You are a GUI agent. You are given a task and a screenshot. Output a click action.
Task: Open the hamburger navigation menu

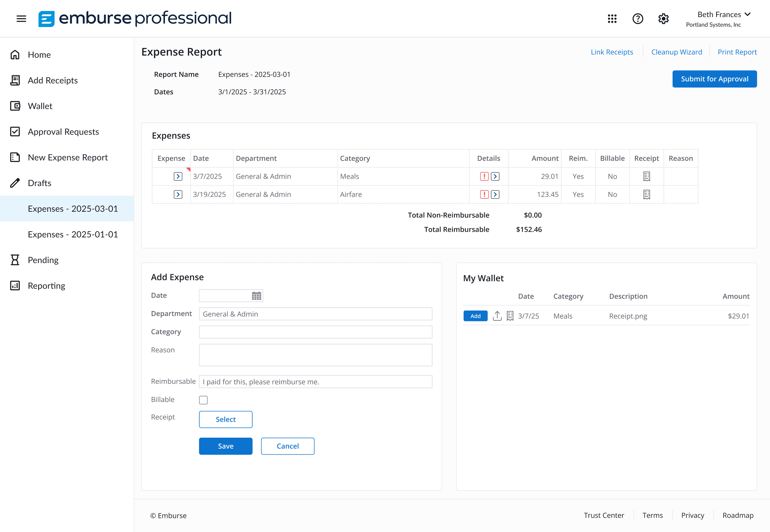(x=21, y=19)
